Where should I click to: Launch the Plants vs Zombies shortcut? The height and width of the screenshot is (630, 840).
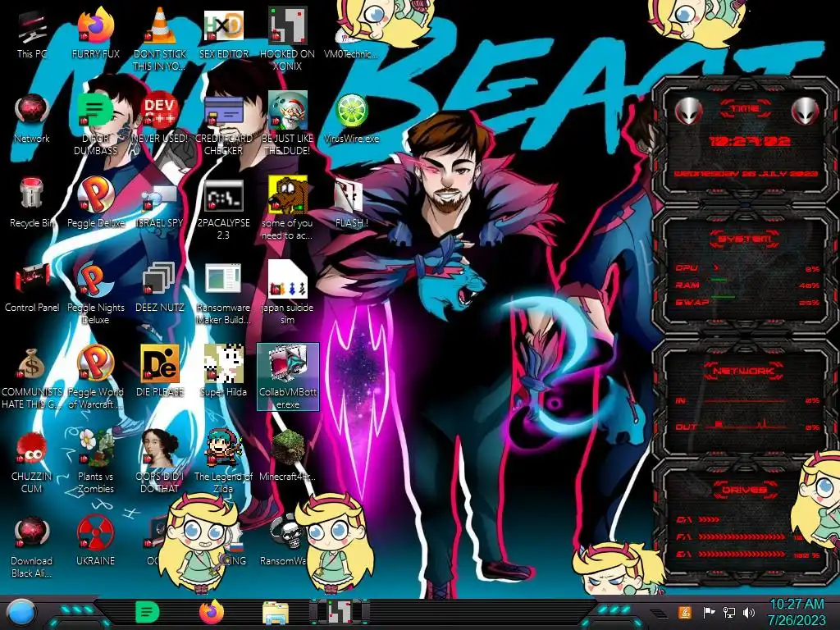pyautogui.click(x=95, y=462)
